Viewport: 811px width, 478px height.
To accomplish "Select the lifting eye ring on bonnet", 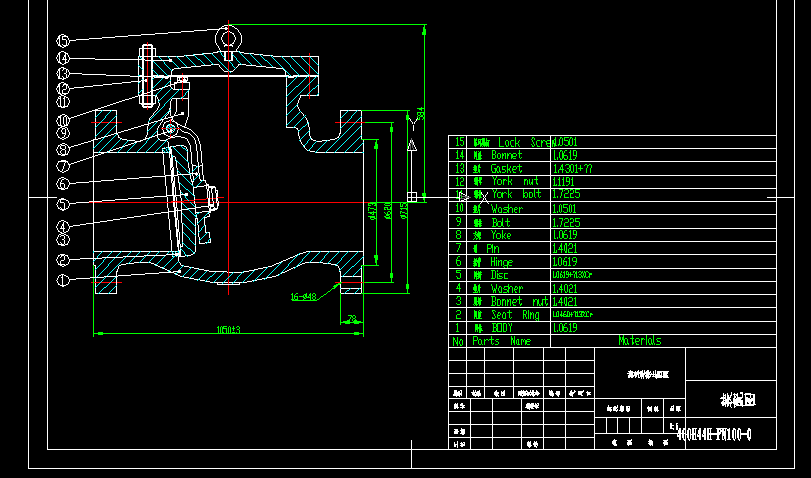I will [x=229, y=38].
